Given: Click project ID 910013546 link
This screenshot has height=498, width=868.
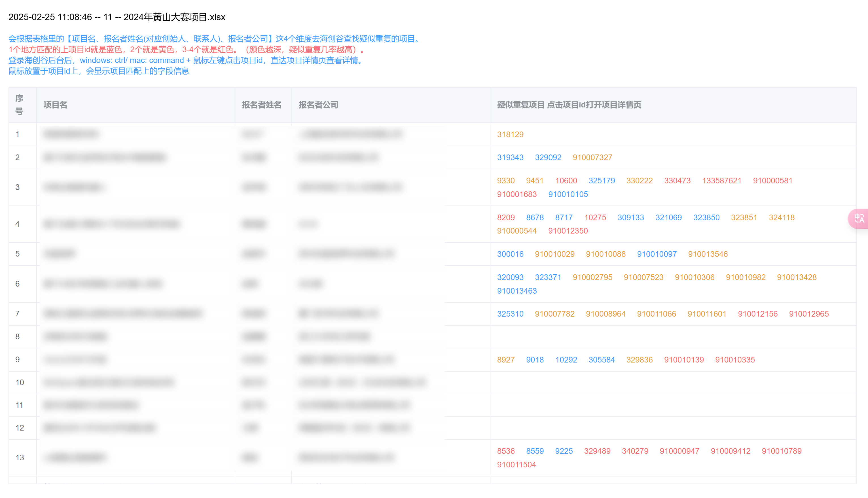Looking at the screenshot, I should (x=708, y=254).
